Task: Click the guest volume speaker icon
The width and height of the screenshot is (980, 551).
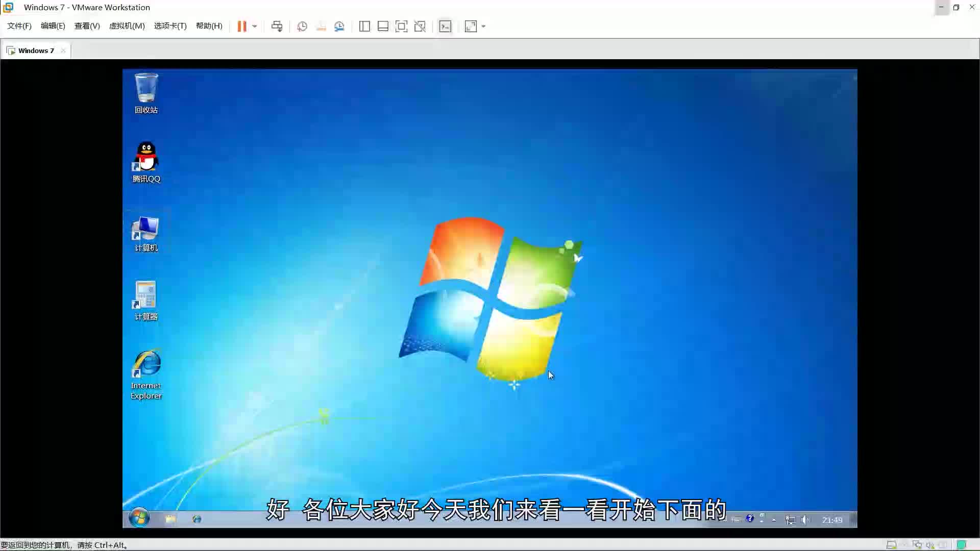Action: click(805, 520)
